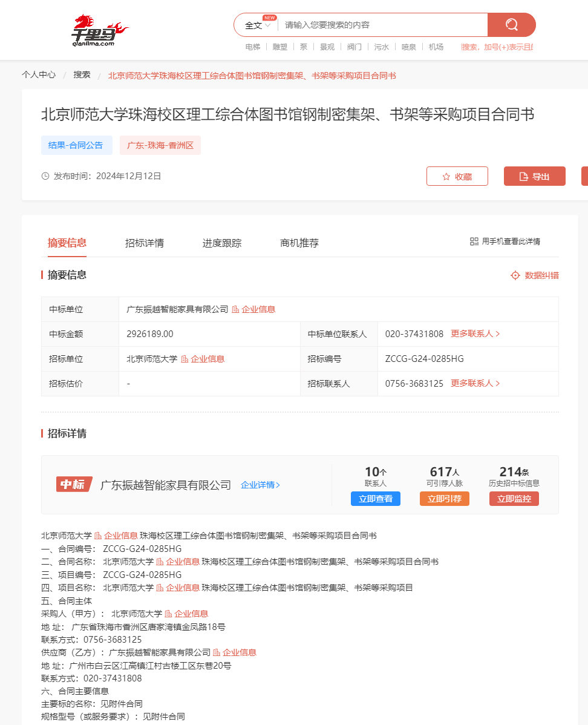Switch to the 招标详情 tab
The width and height of the screenshot is (588, 725).
[144, 243]
